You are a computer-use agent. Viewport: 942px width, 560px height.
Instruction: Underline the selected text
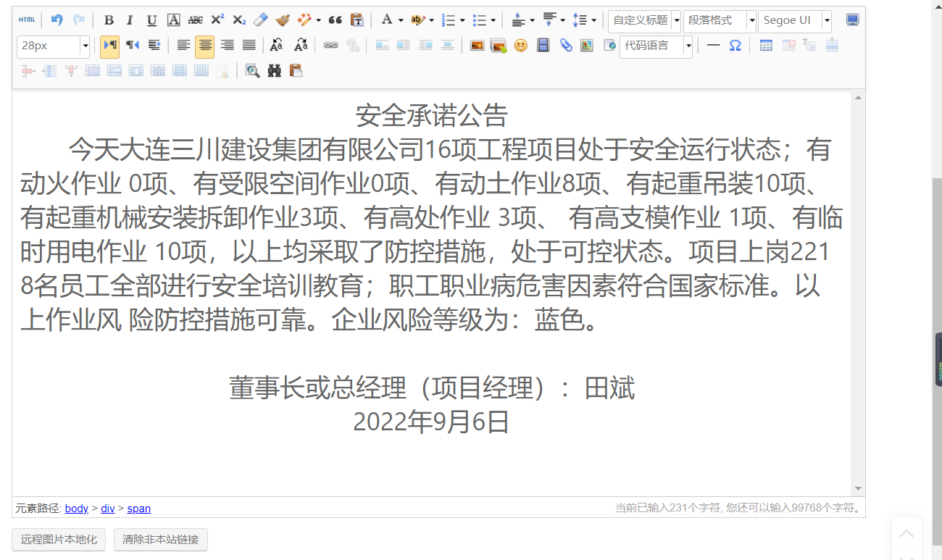pyautogui.click(x=151, y=20)
